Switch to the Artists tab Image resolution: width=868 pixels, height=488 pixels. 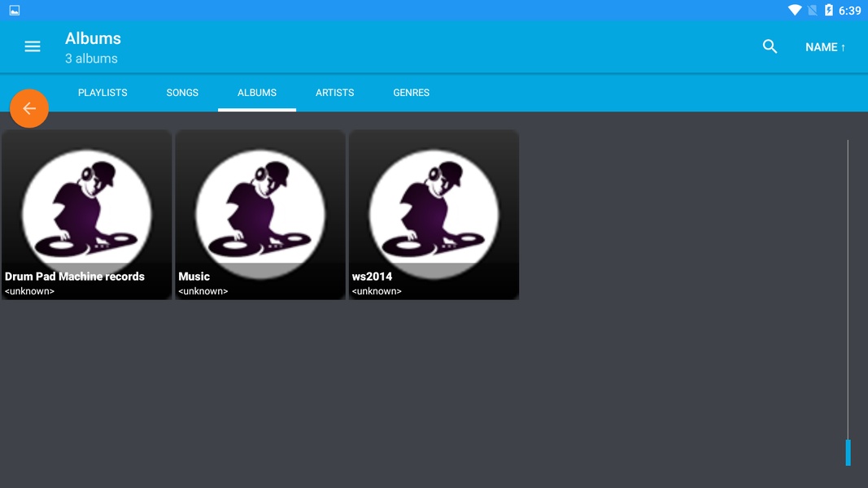pyautogui.click(x=334, y=93)
